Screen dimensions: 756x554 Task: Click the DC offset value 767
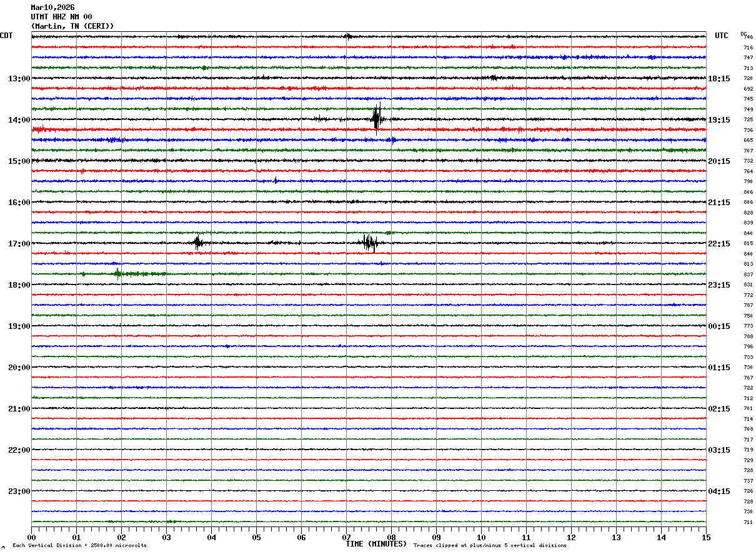point(748,378)
